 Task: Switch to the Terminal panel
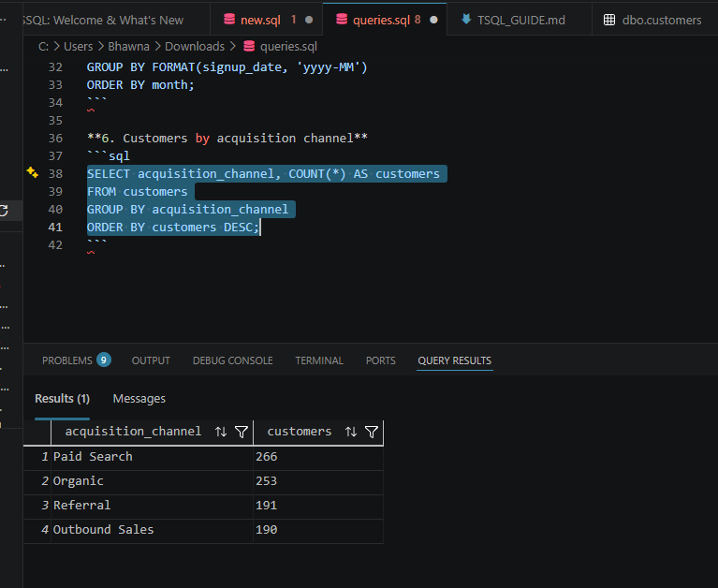(319, 360)
